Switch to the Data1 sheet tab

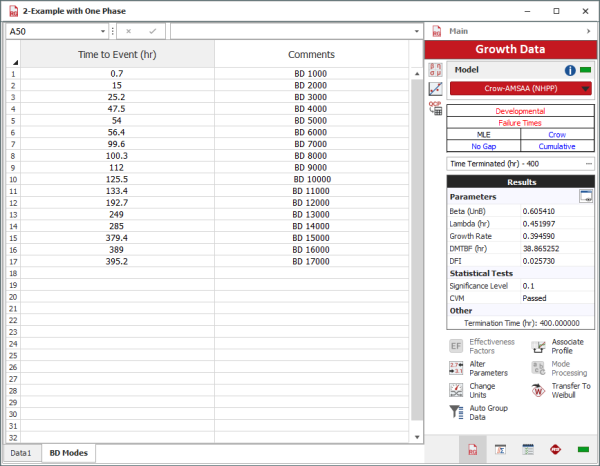click(22, 453)
